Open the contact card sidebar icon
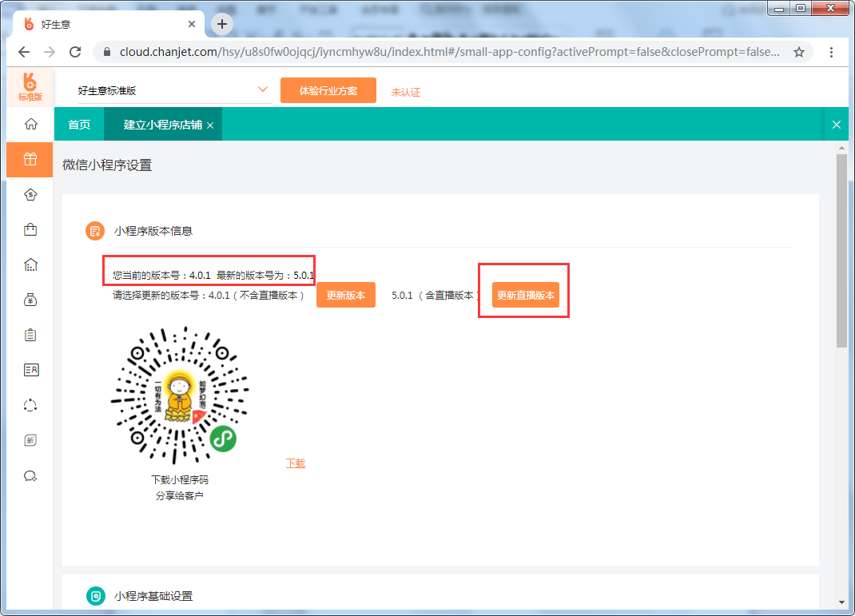 (31, 370)
